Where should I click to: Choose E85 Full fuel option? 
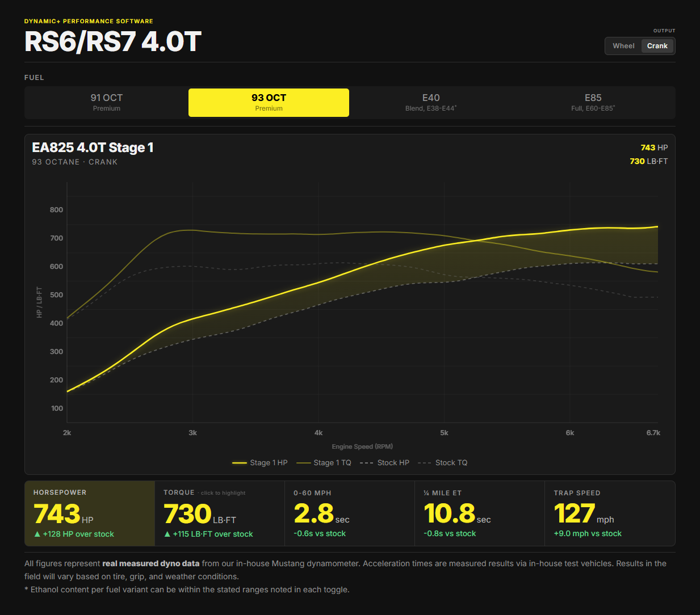[593, 103]
